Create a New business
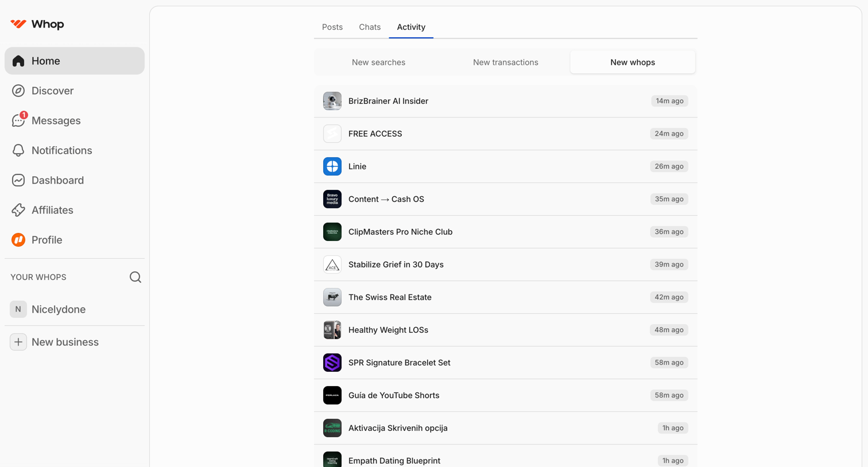This screenshot has height=467, width=868. point(75,342)
